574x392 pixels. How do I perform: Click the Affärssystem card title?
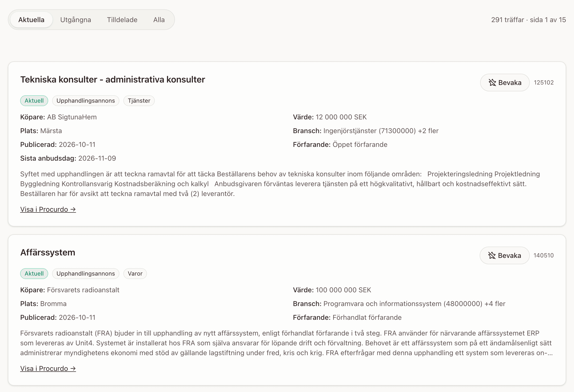48,252
